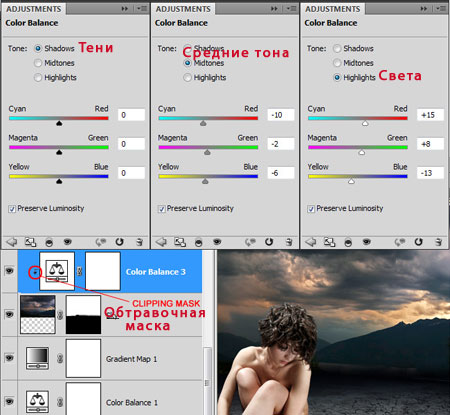The height and width of the screenshot is (415, 450).
Task: Hide the sky photo layer with black mask
Action: [x=9, y=314]
